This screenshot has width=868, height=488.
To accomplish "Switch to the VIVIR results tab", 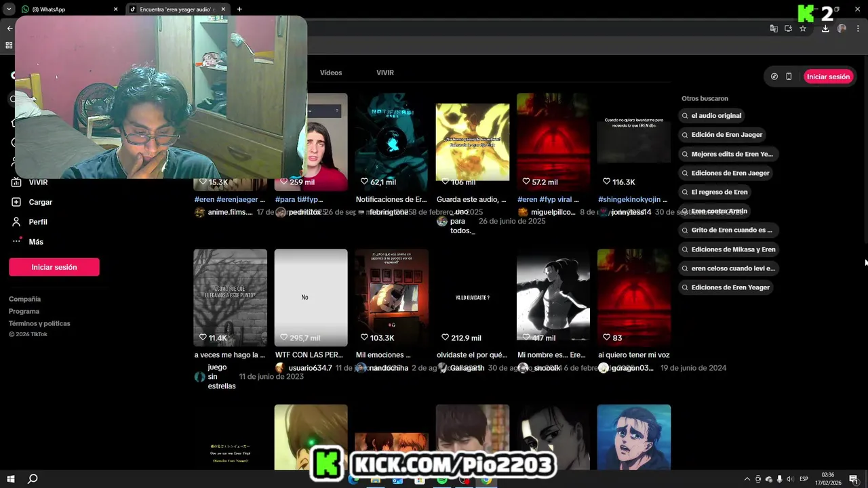I will (385, 73).
